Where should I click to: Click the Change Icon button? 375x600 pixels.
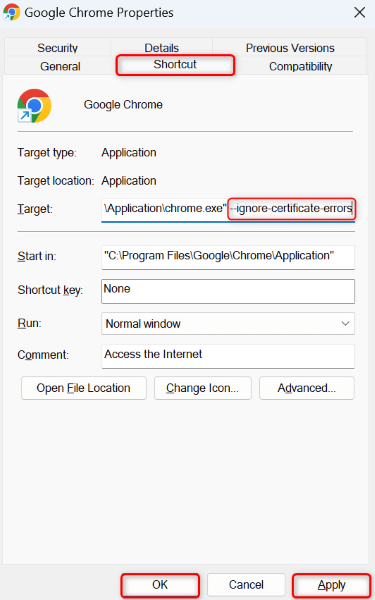pyautogui.click(x=203, y=388)
